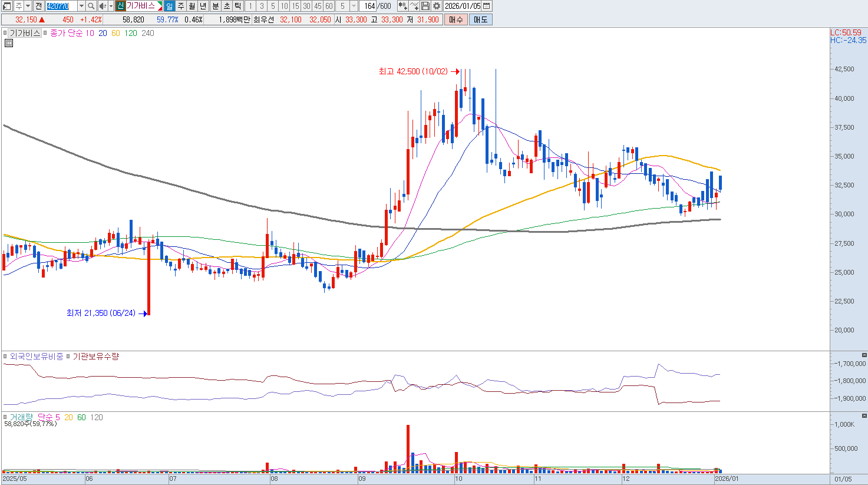The height and width of the screenshot is (485, 868).
Task: Click the grid table icon under 기가비스 label
Action: coord(8,43)
